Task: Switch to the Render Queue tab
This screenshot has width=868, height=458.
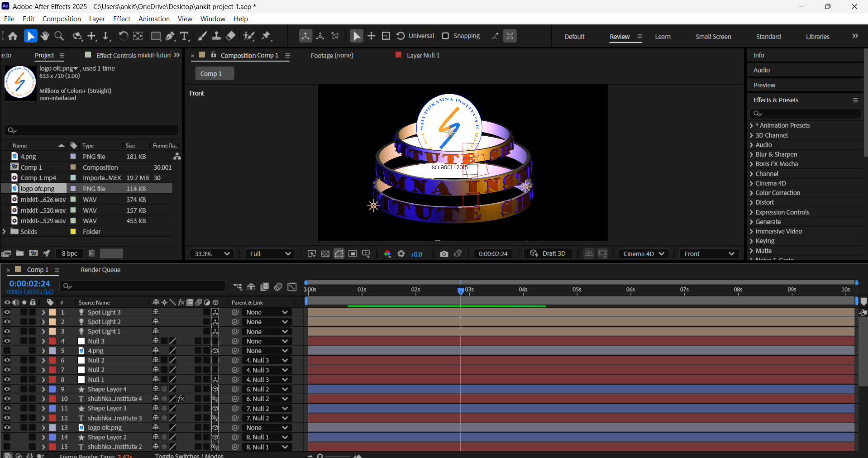Action: (100, 270)
